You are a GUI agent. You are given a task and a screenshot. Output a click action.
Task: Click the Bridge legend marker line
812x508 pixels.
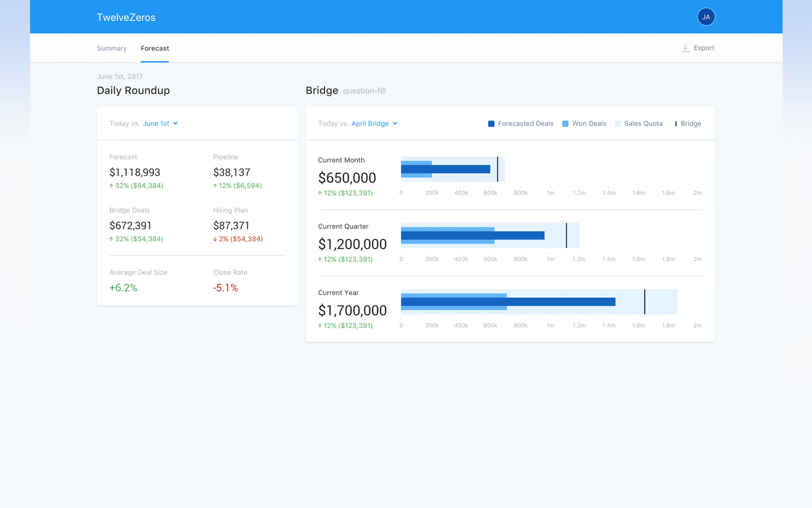(x=676, y=123)
